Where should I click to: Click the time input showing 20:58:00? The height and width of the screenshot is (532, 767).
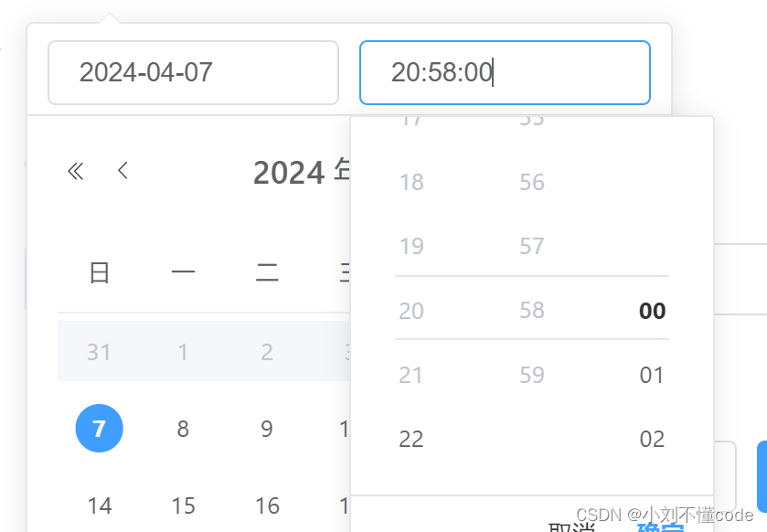(x=505, y=72)
